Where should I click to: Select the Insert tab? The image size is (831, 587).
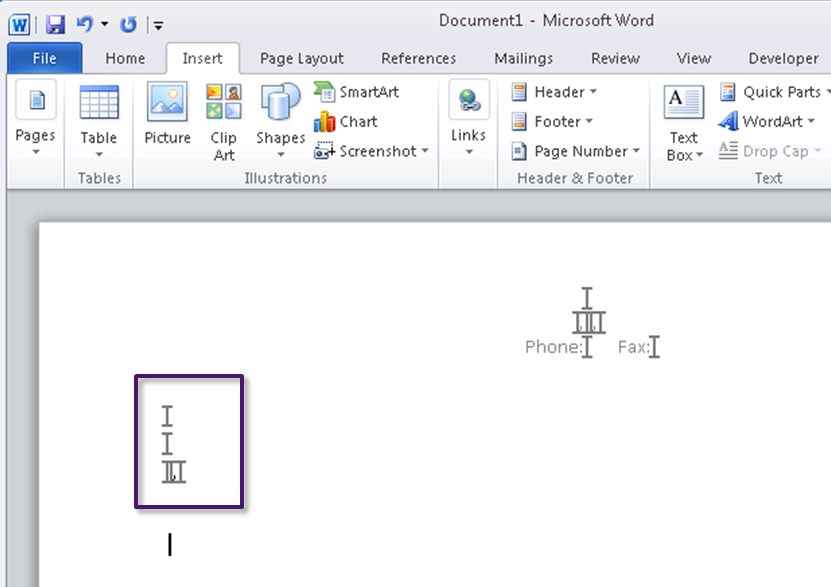[x=202, y=58]
